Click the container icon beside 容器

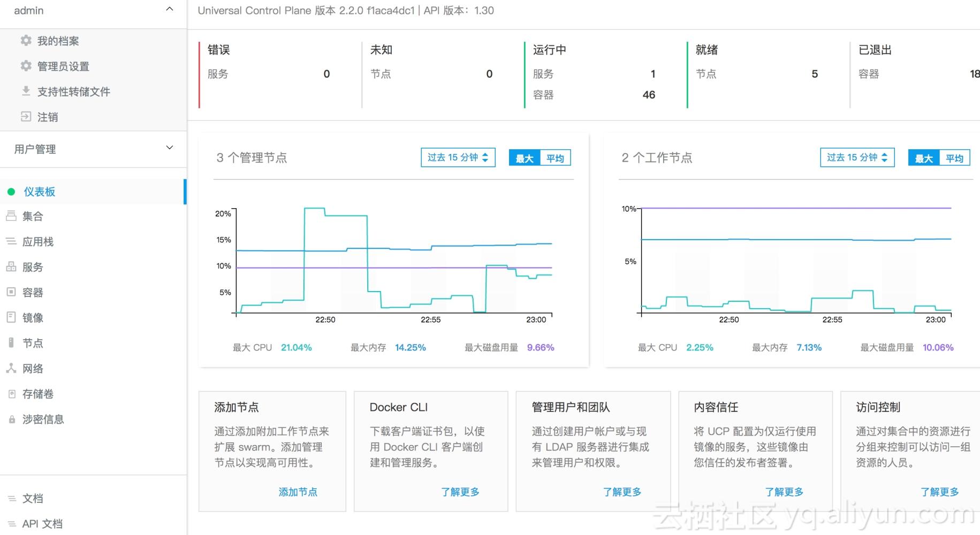[11, 292]
